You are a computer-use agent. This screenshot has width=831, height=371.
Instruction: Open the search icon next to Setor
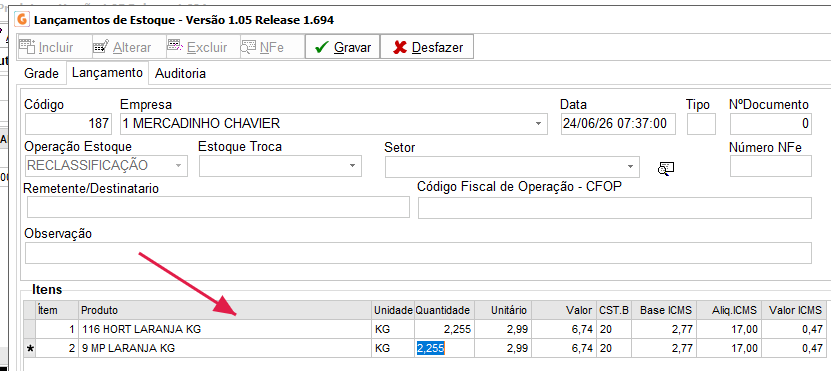click(665, 169)
